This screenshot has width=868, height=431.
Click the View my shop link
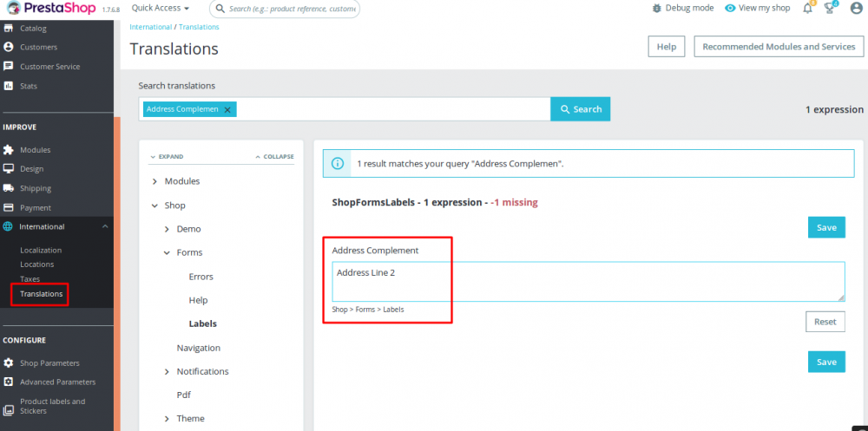(x=765, y=8)
